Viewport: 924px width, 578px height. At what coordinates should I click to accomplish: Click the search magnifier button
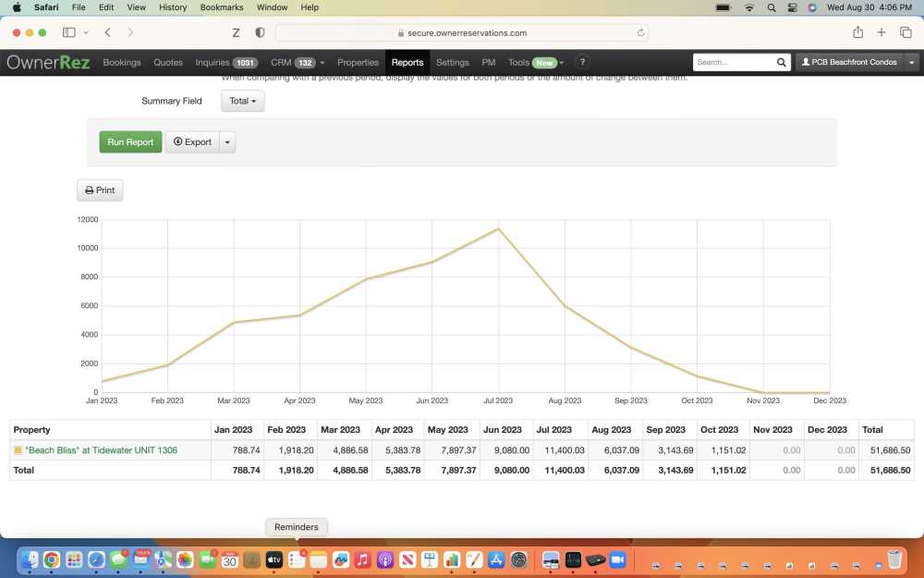point(782,63)
